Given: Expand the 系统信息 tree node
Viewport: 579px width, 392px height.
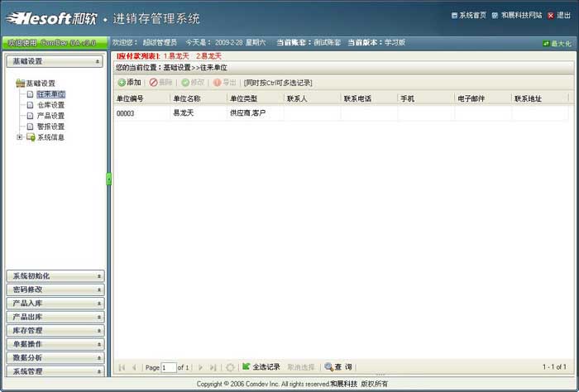Looking at the screenshot, I should (19, 137).
